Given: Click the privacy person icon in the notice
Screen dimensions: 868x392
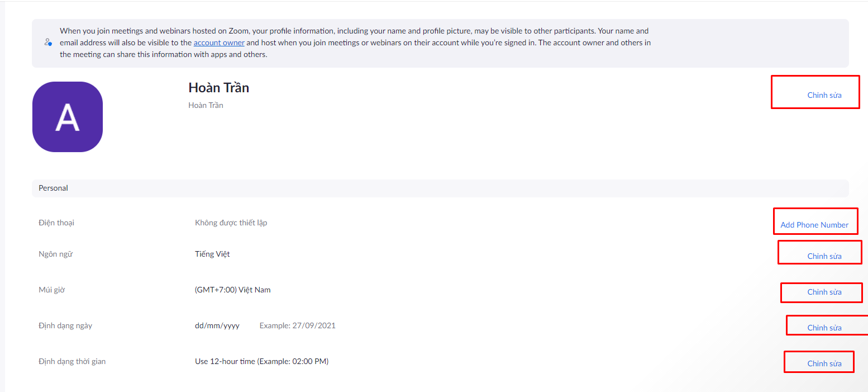Looking at the screenshot, I should pos(49,42).
